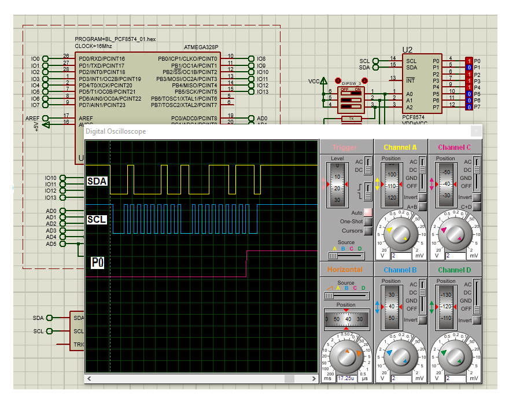Image resolution: width=509 pixels, height=420 pixels.
Task: Click the DIP switch top switch
Action: (x=351, y=94)
